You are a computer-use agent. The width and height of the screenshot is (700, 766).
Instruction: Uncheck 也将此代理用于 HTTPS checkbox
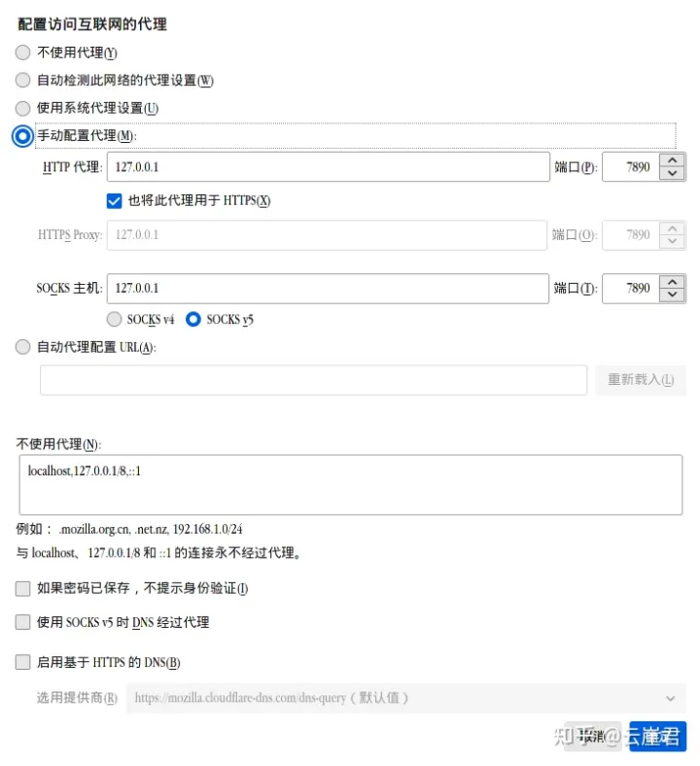coord(115,201)
